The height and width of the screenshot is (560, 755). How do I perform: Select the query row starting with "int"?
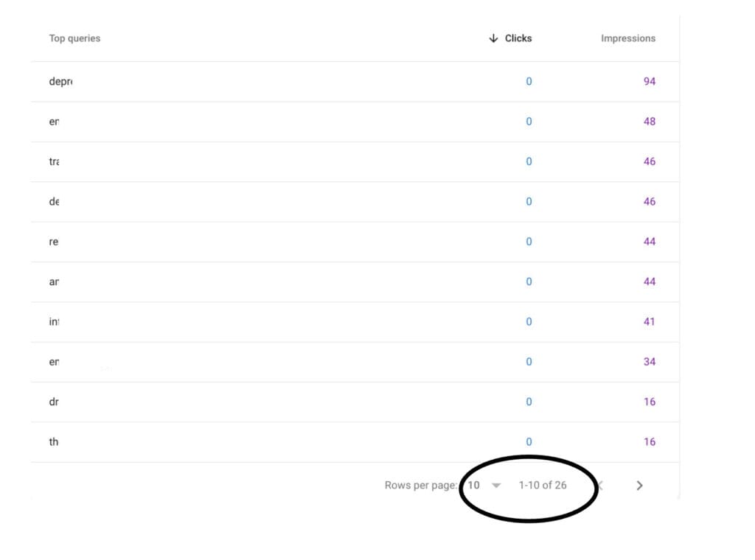[x=355, y=322]
